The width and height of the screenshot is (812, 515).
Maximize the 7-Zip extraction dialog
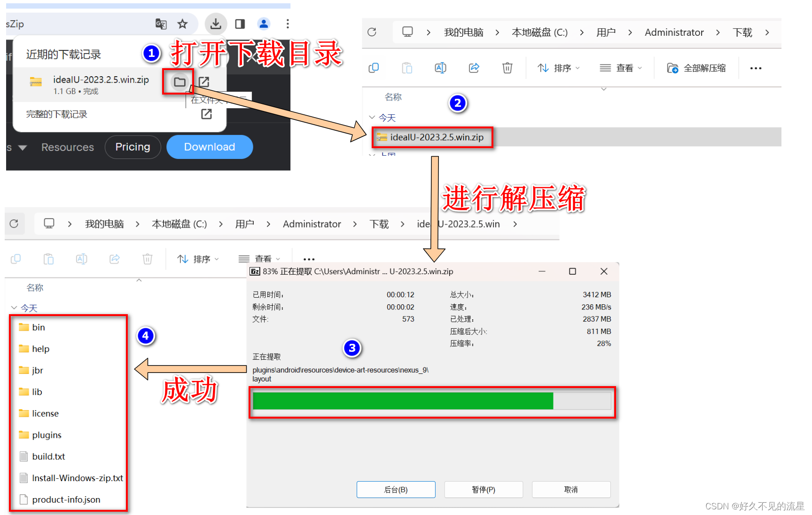click(572, 271)
